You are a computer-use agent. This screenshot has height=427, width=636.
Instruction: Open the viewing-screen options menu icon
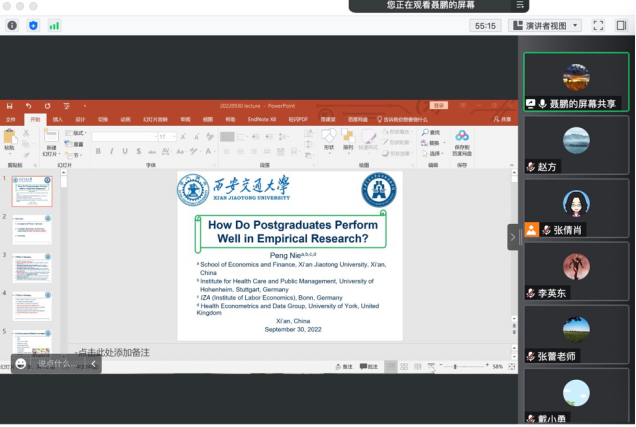(x=520, y=5)
